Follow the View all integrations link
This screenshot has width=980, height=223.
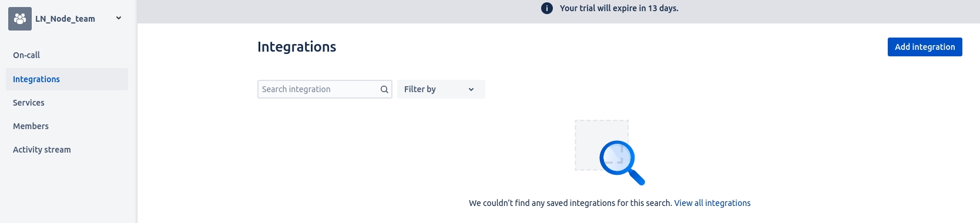(712, 203)
